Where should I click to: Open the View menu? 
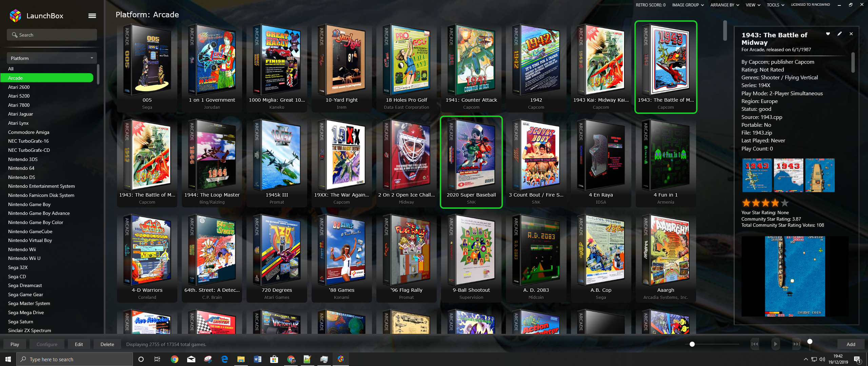click(x=753, y=5)
